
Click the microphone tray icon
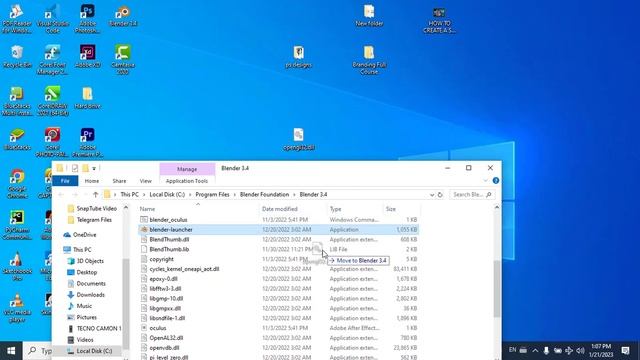coord(546,351)
